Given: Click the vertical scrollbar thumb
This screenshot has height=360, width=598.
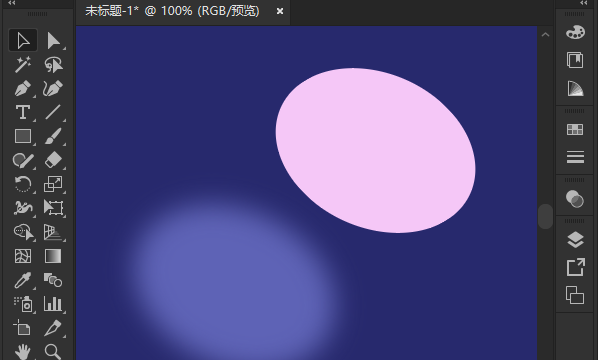Looking at the screenshot, I should click(545, 217).
